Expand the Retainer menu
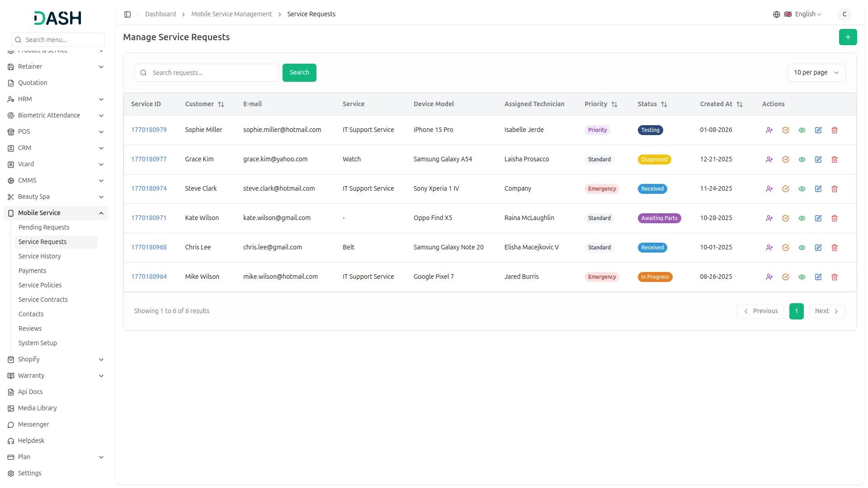 tap(56, 67)
